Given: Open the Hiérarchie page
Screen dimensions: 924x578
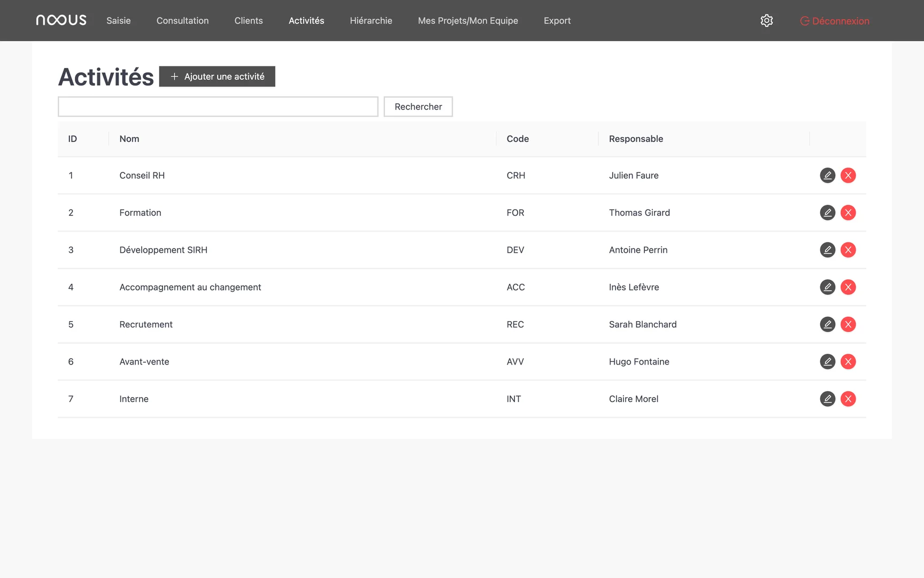Looking at the screenshot, I should point(371,20).
